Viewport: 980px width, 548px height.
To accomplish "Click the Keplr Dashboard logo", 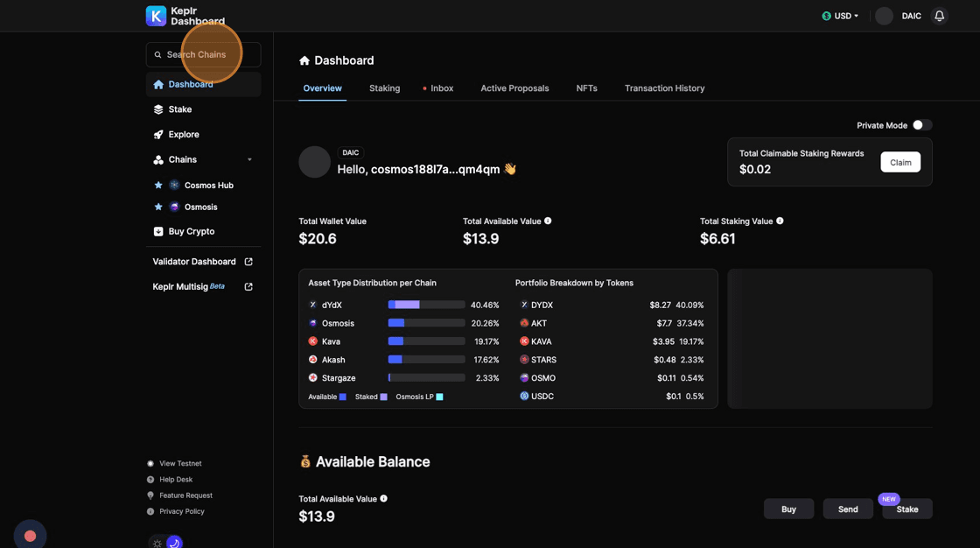I will coord(185,16).
